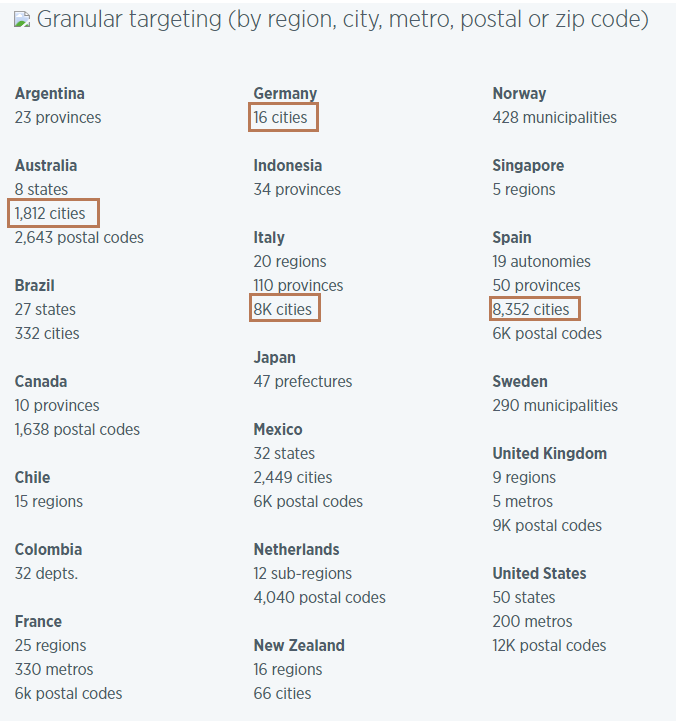Click Japan's 47 prefectures entry
The image size is (676, 721).
pyautogui.click(x=303, y=382)
